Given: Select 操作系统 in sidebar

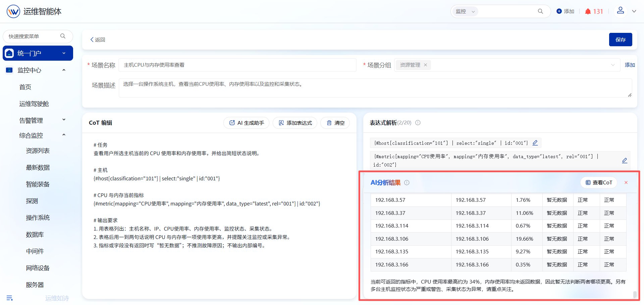Looking at the screenshot, I should pos(38,218).
